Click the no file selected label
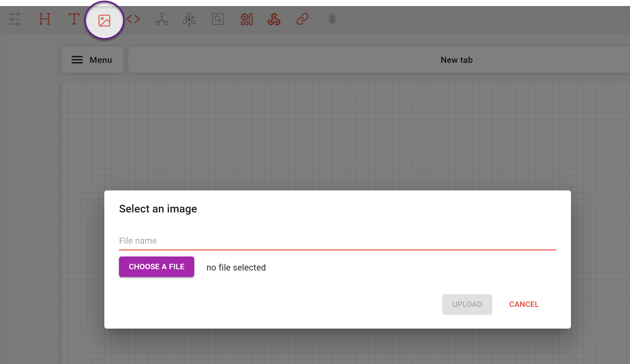 click(x=236, y=267)
